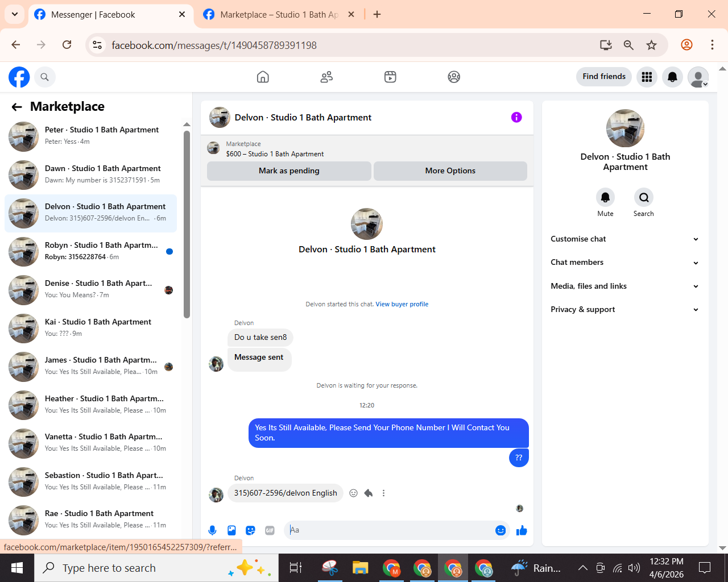Open Peter's Studio 1 Bath Apartment chat
Viewport: 728px width, 582px height.
tap(91, 136)
